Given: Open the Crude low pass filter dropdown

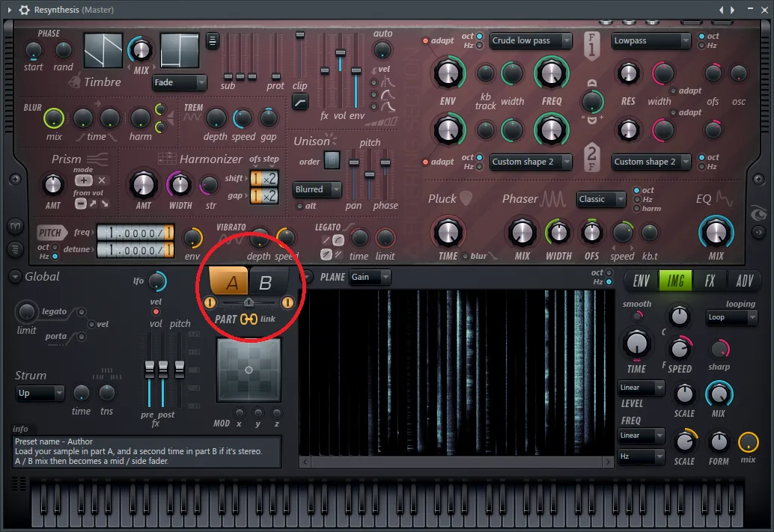Looking at the screenshot, I should [531, 40].
